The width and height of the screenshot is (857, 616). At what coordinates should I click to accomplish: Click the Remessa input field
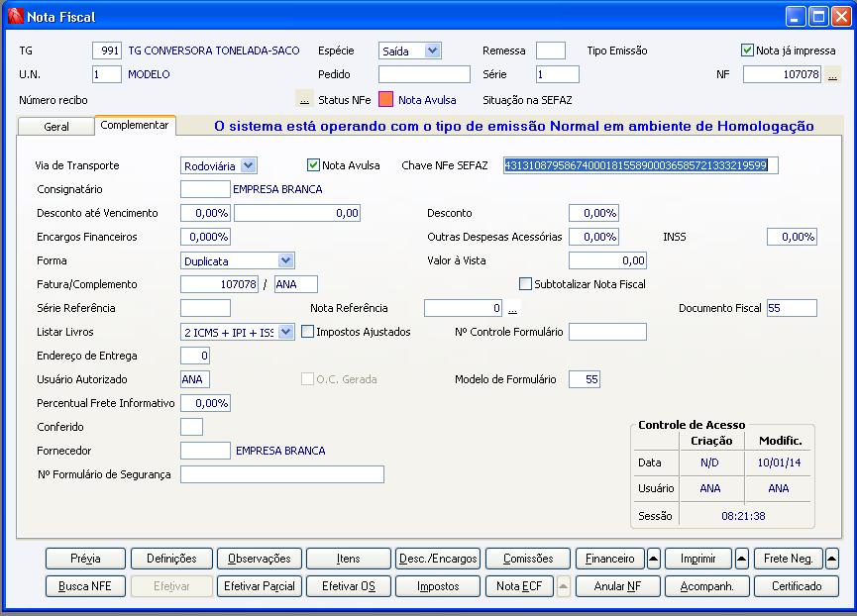[551, 51]
